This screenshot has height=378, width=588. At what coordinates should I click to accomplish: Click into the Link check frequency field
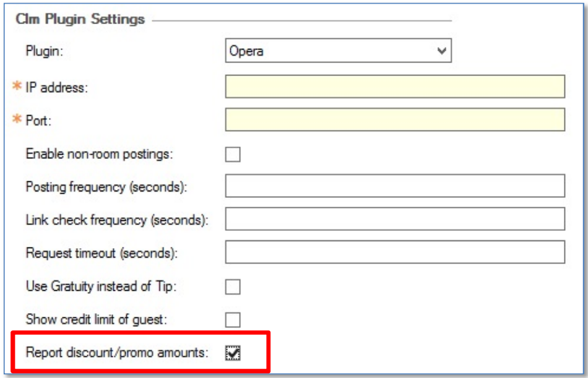[395, 218]
